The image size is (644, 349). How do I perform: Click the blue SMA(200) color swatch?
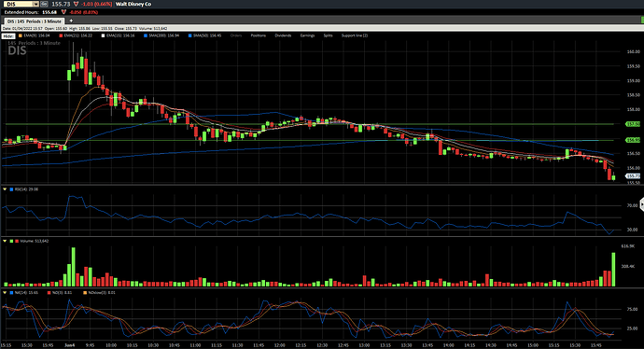146,35
